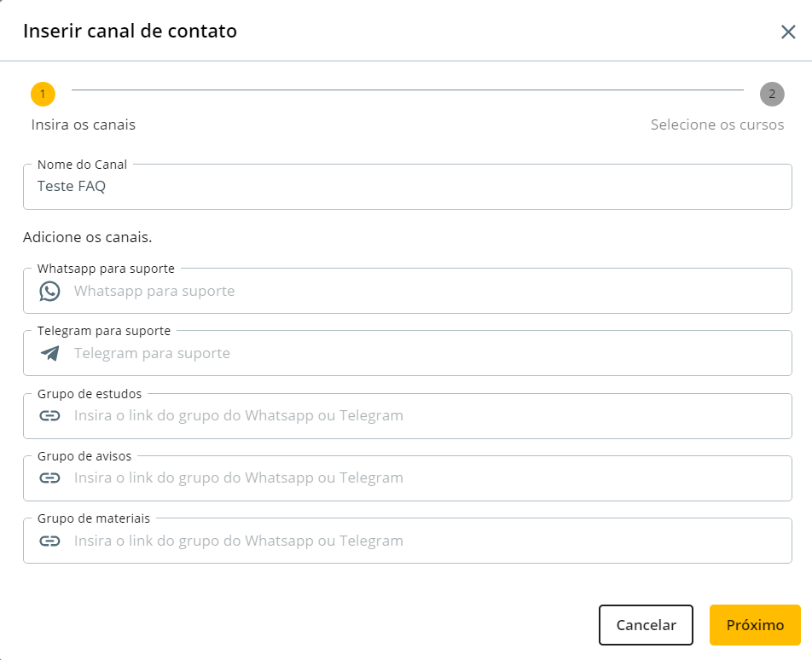Click the link icon in Grupo de estudos

[50, 416]
